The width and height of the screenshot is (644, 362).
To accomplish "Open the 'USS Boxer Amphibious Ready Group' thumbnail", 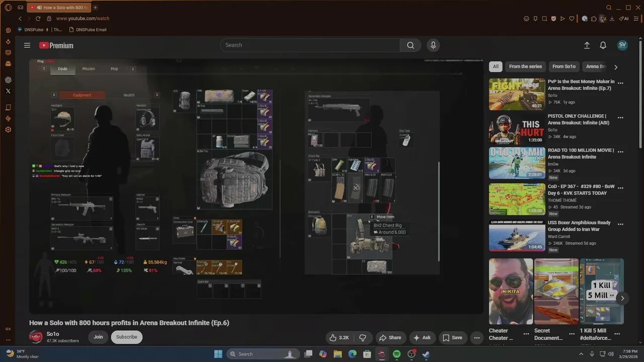I will [517, 236].
